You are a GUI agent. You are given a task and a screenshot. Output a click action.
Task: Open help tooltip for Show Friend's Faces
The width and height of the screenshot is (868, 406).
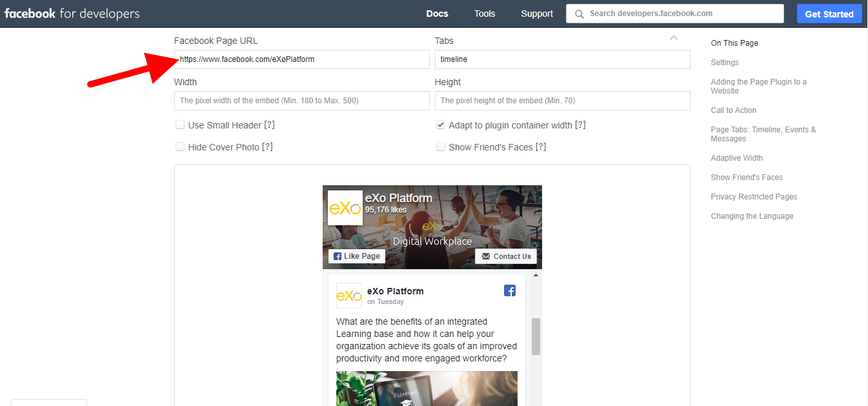tap(541, 147)
